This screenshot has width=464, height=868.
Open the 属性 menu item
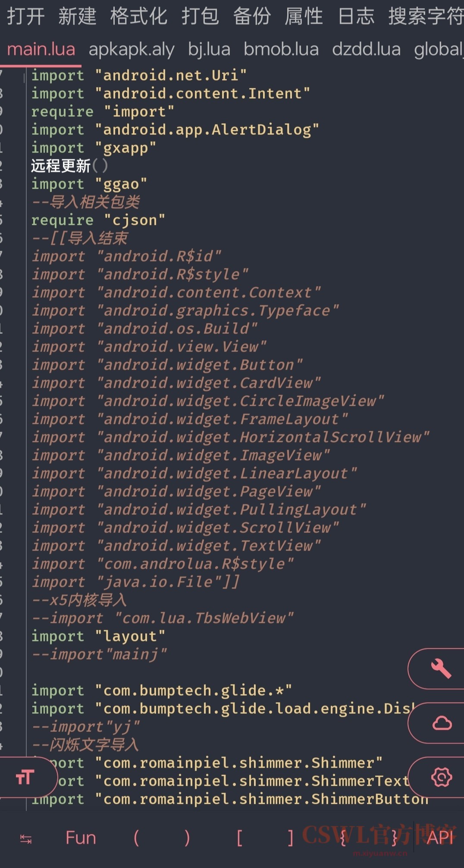point(304,16)
